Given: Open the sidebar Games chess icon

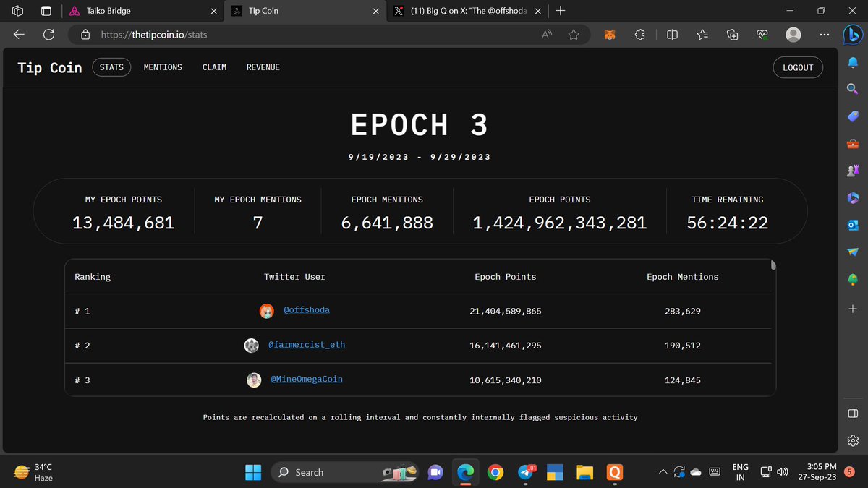Looking at the screenshot, I should click(852, 171).
